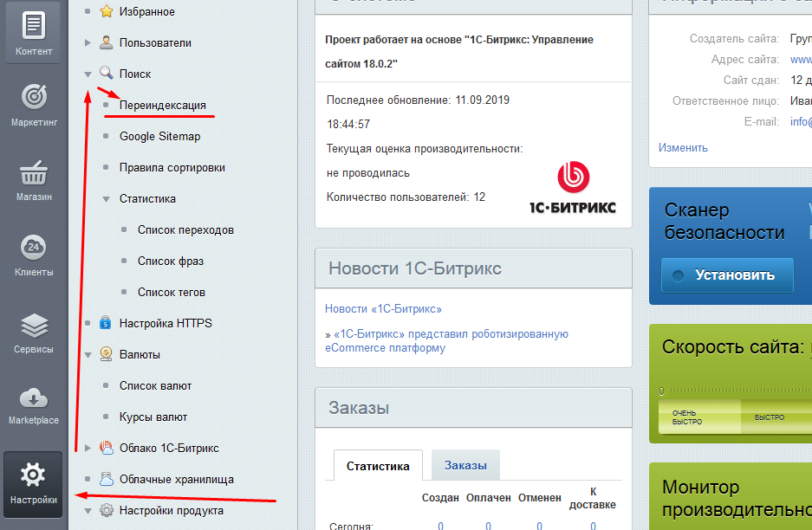Collapse the Статистика tree node
Viewport: 812px width, 530px height.
pos(106,199)
